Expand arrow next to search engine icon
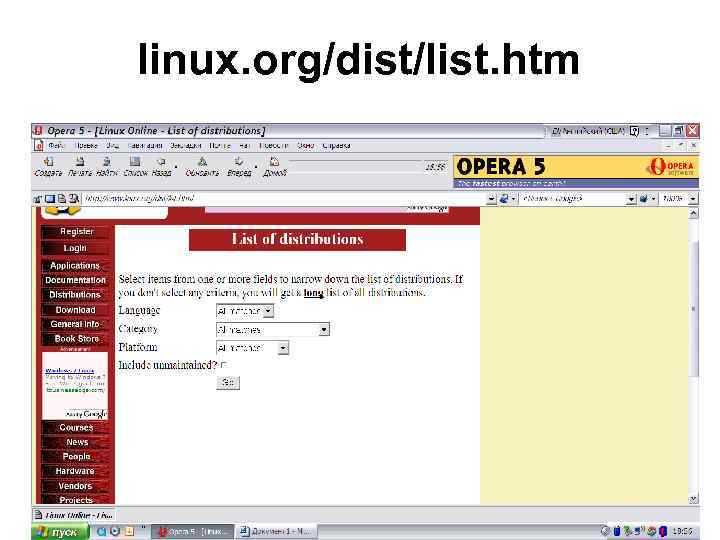 (x=513, y=199)
